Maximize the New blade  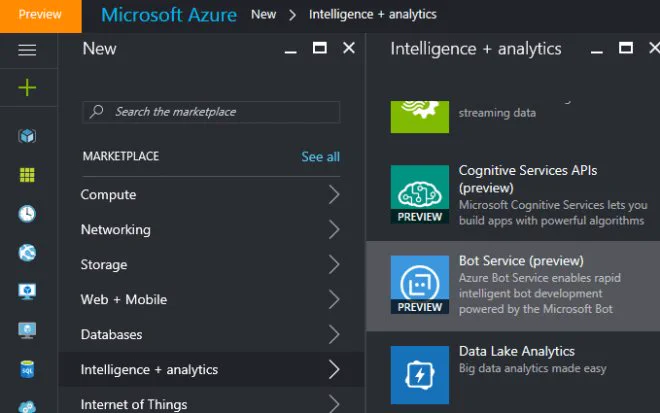pos(319,48)
